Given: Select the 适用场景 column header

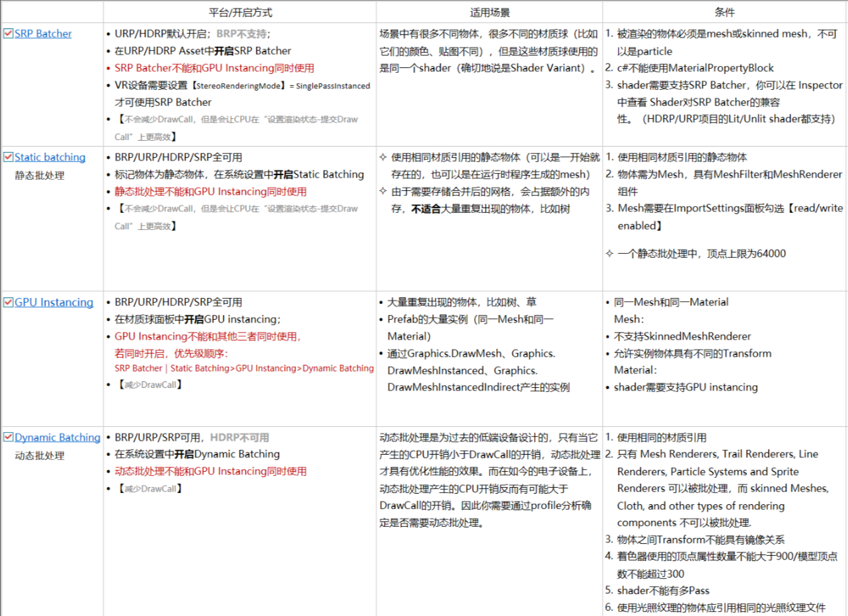Looking at the screenshot, I should point(489,11).
